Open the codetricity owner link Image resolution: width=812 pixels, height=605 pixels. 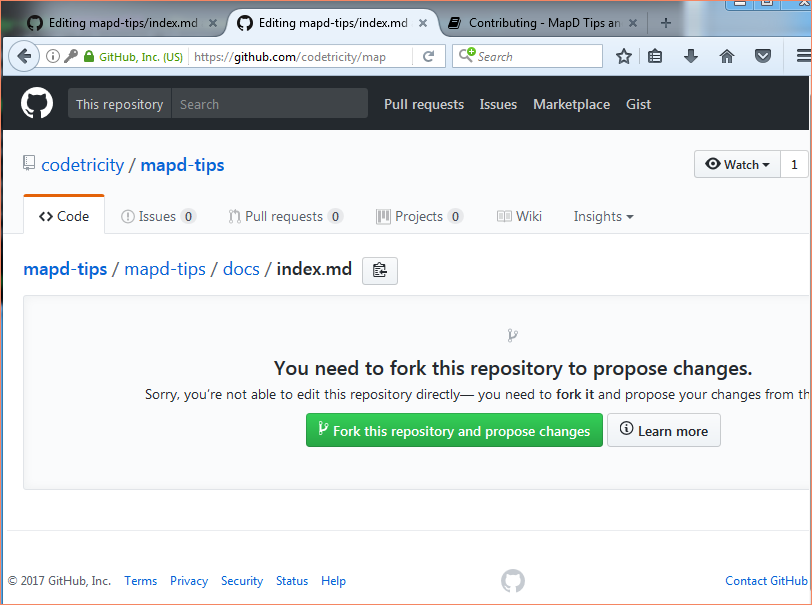(x=82, y=165)
